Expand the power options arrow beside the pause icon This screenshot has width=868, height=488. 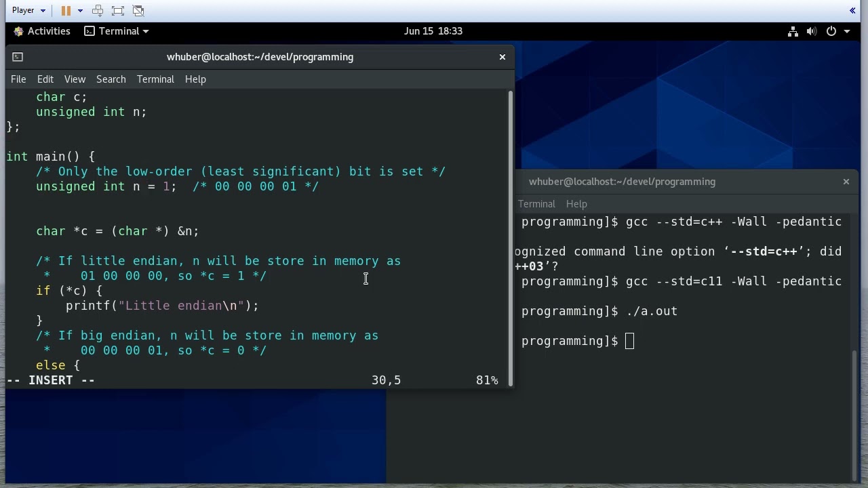[x=80, y=10]
